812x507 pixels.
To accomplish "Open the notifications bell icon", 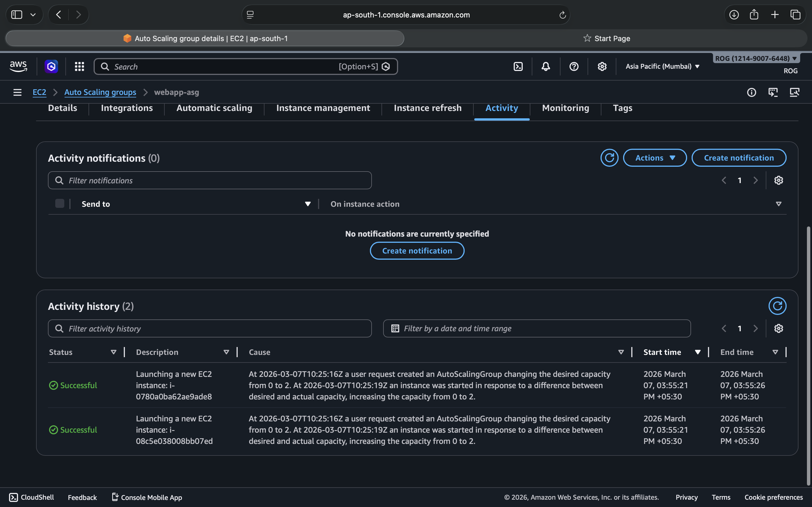I will coord(546,66).
